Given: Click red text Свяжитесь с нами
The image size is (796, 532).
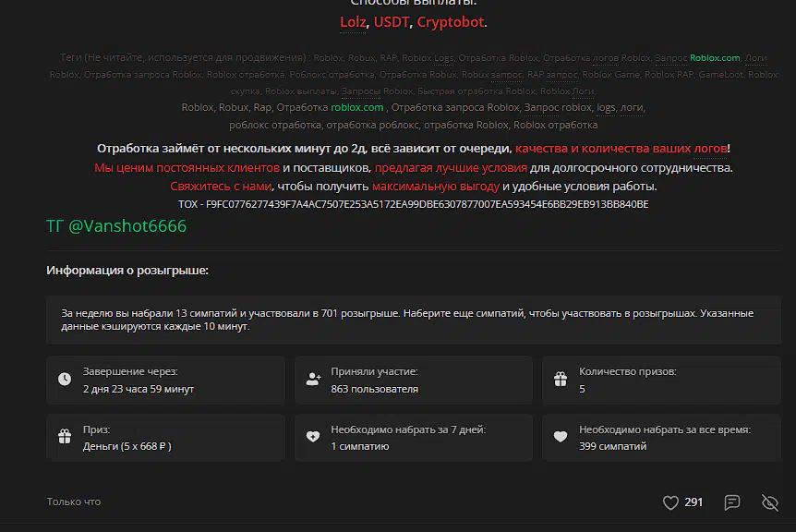Looking at the screenshot, I should [x=221, y=187].
